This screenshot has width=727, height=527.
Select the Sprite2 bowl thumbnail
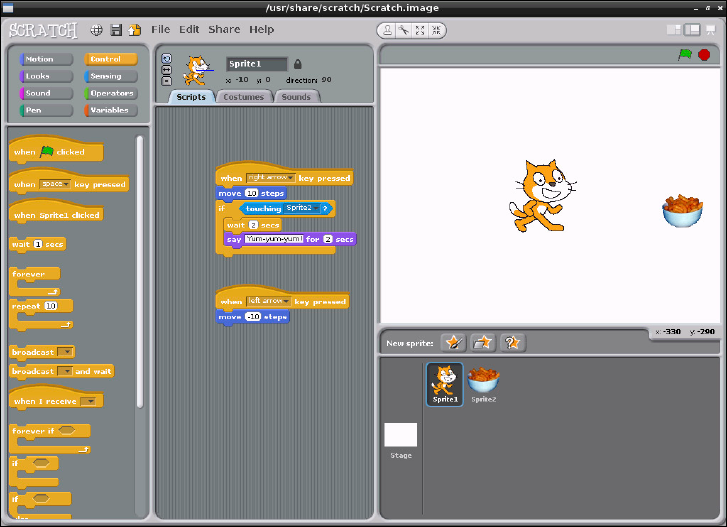coord(484,382)
